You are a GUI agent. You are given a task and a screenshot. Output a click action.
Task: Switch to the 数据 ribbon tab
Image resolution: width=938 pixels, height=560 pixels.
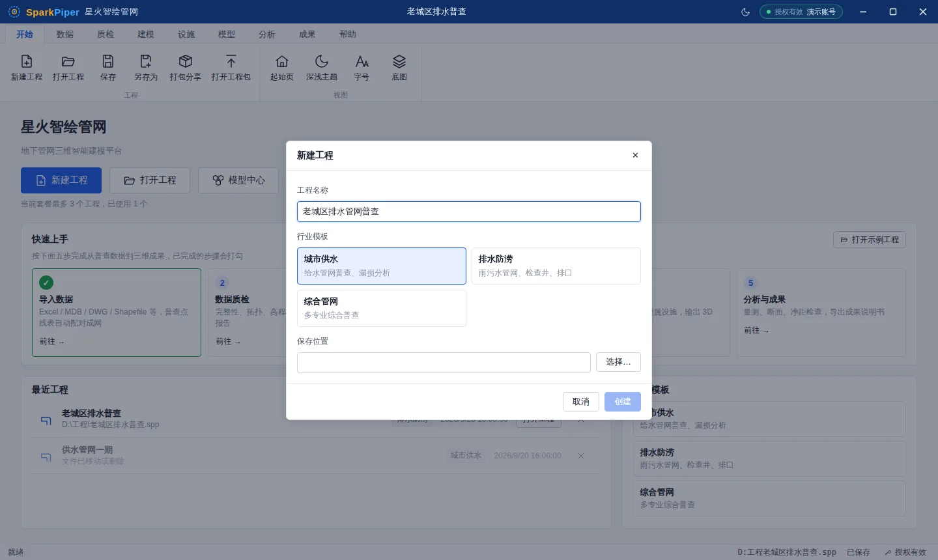[x=65, y=35]
